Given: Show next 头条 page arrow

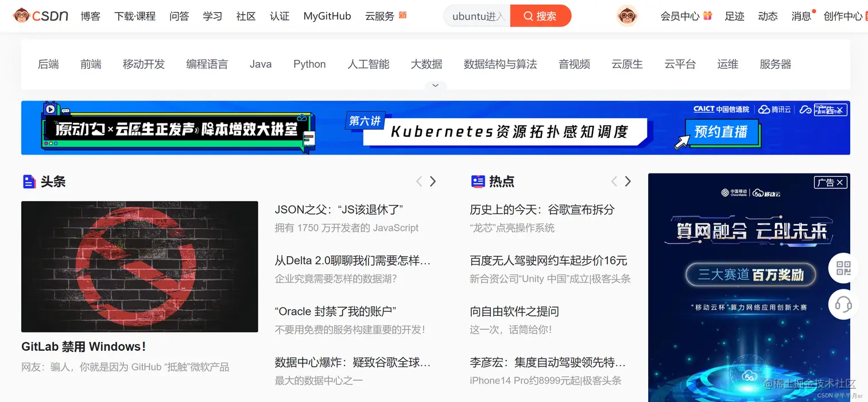Looking at the screenshot, I should click(433, 181).
